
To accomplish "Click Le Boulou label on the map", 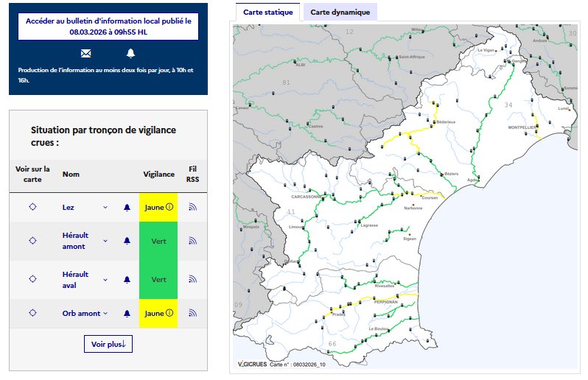I will coord(378,328).
